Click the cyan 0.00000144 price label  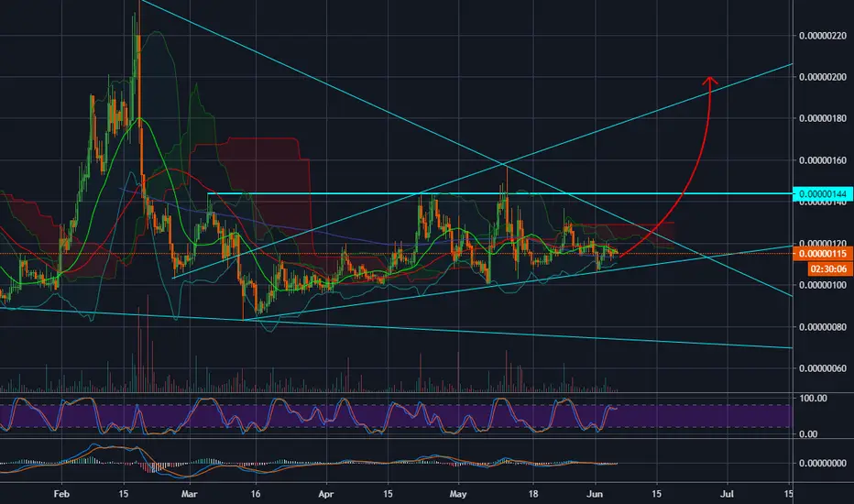823,194
